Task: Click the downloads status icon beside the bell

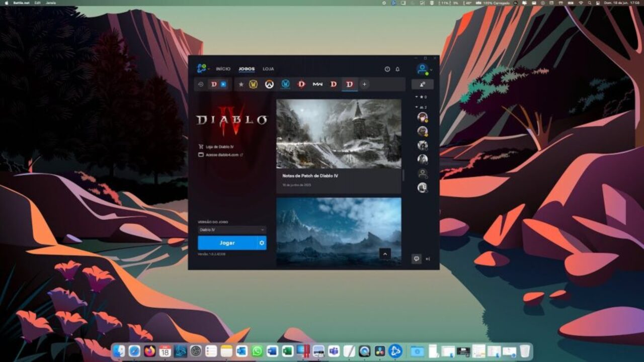Action: click(x=387, y=69)
